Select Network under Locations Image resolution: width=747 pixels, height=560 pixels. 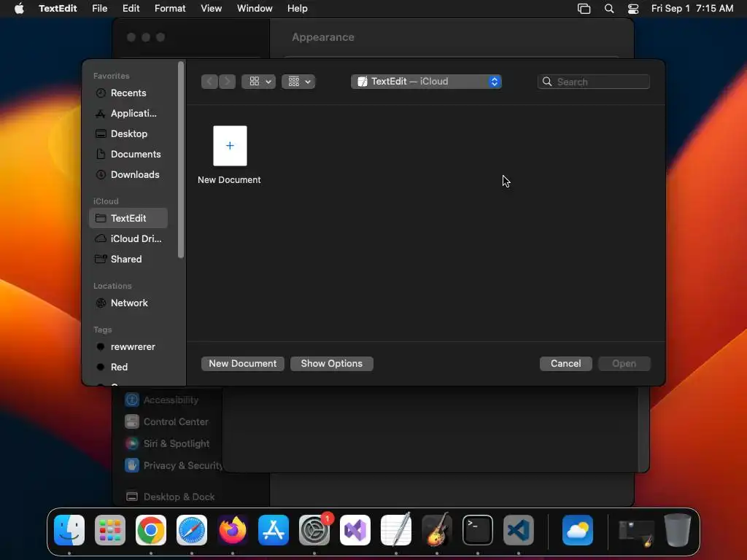click(x=128, y=303)
